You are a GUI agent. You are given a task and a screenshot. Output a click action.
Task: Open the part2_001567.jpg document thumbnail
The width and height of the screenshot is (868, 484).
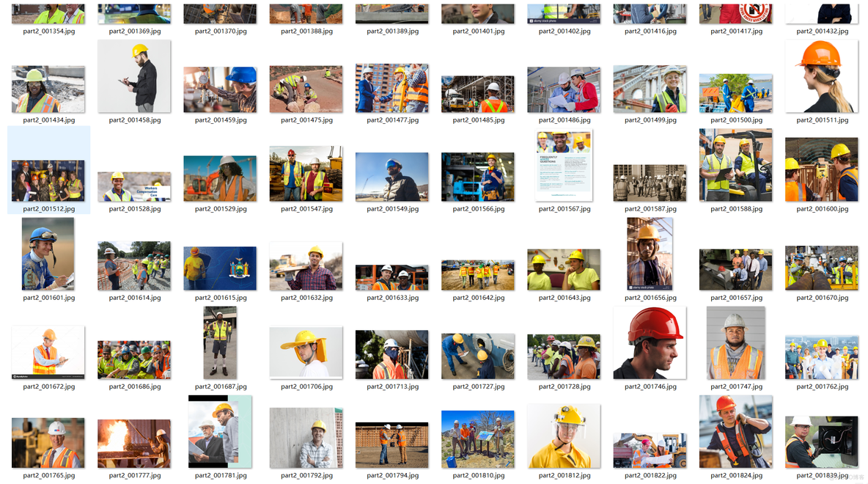[x=564, y=165]
